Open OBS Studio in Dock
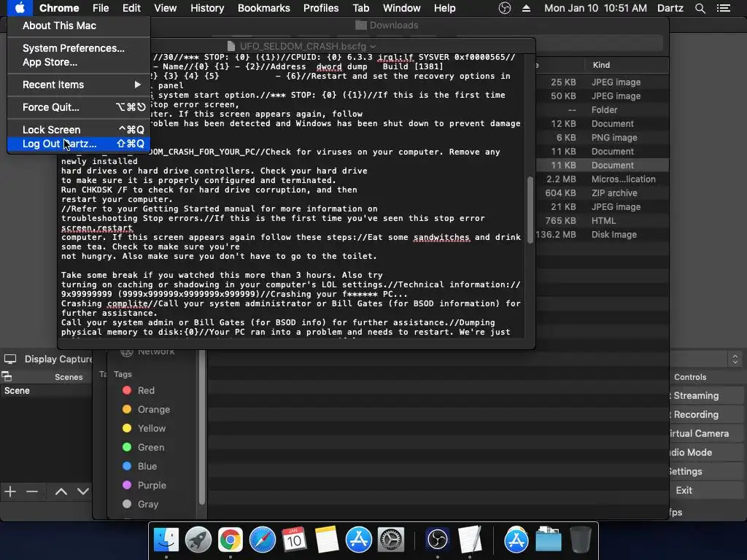 (x=438, y=540)
